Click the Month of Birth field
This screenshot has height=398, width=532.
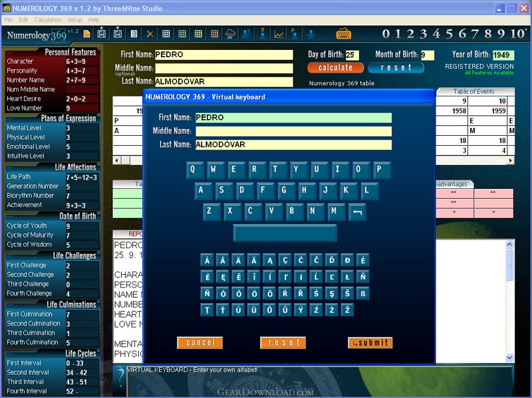427,55
